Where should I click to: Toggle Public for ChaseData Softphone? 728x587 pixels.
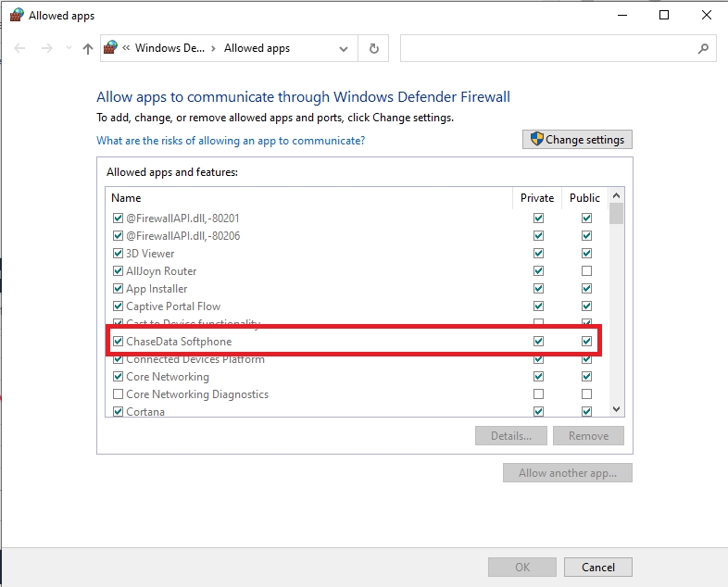[586, 341]
